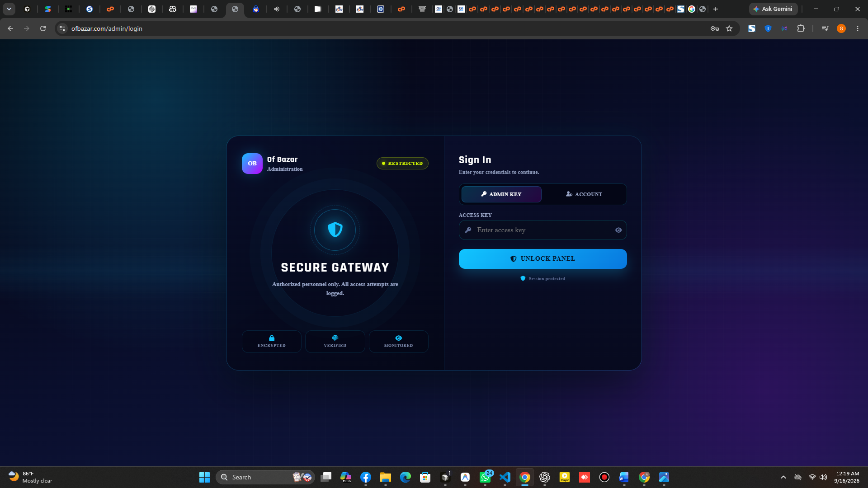Open Visual Studio Code from taskbar
Viewport: 868px width, 488px height.
click(x=505, y=477)
